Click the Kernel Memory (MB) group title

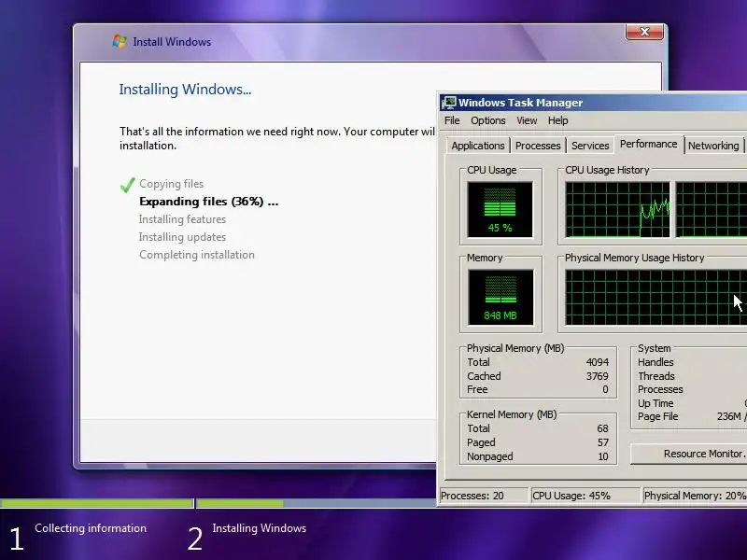pos(512,414)
